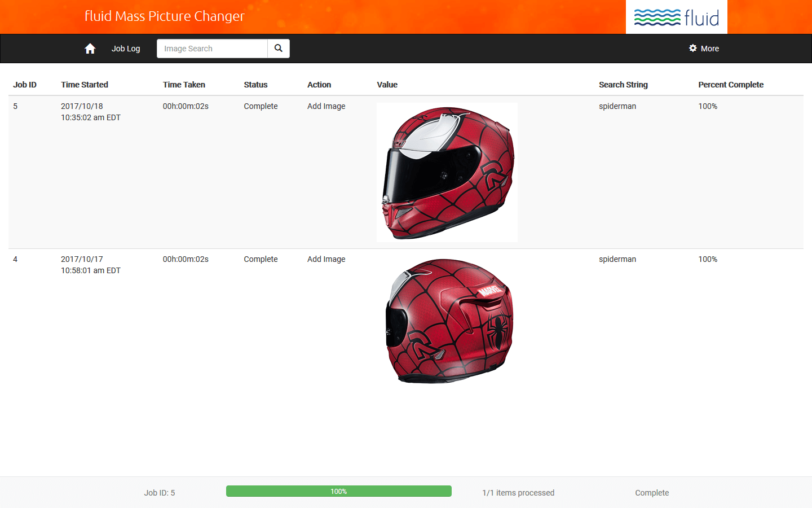
Task: Click the magnifying glass search button
Action: pos(279,49)
